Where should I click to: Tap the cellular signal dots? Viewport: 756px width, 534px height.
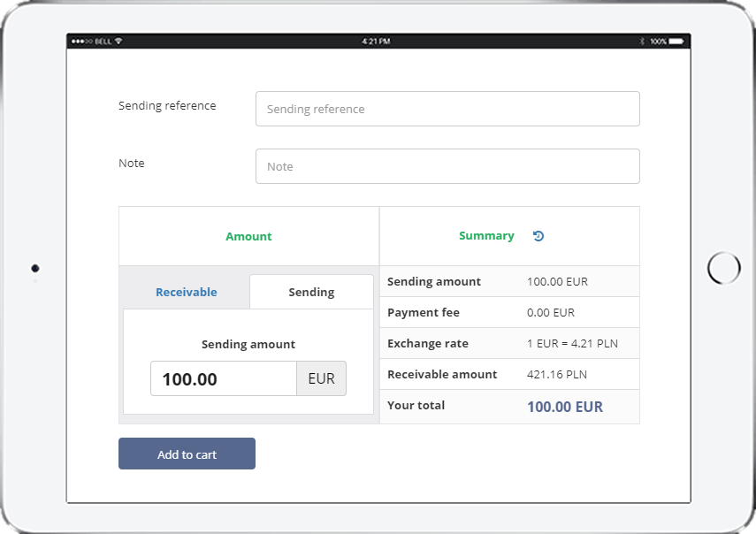coord(81,42)
